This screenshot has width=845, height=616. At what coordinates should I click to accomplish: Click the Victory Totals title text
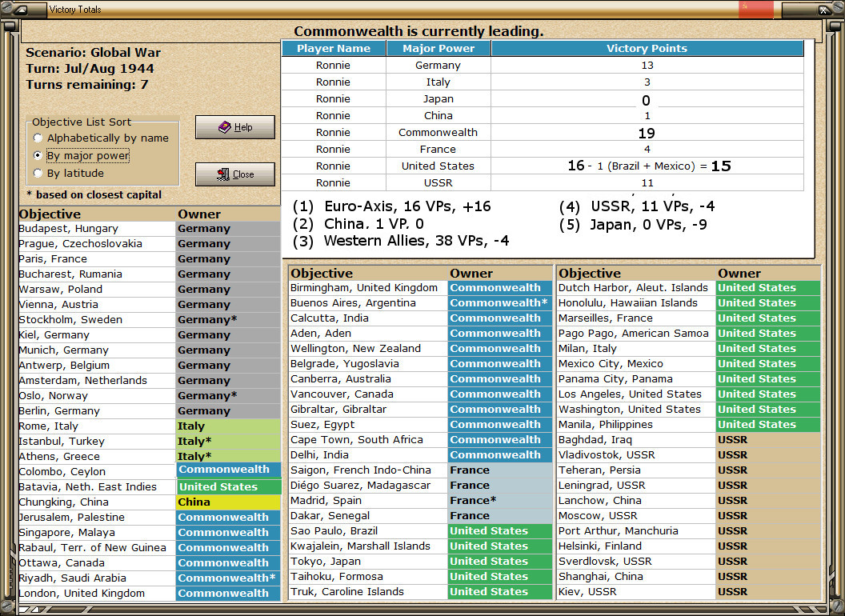point(75,9)
